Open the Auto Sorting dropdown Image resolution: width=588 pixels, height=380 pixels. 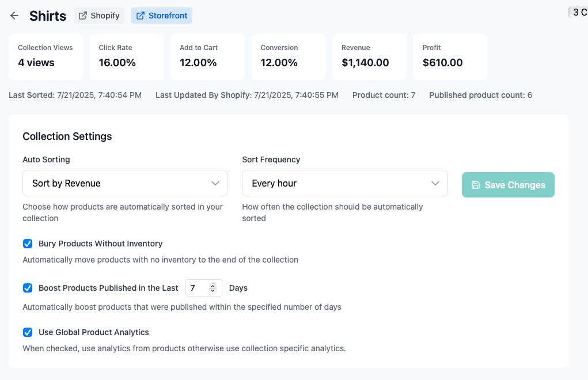pyautogui.click(x=125, y=183)
